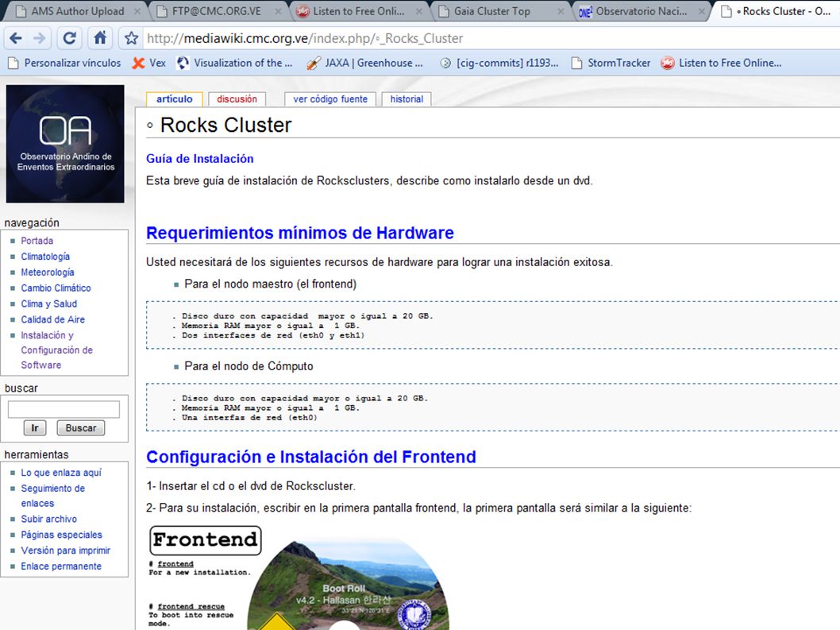
Task: Open the cig-commits r1193 bookmark
Action: [499, 64]
